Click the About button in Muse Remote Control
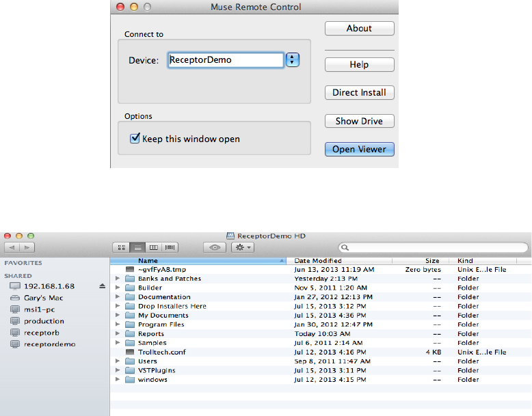This screenshot has height=416, width=532. pos(359,29)
